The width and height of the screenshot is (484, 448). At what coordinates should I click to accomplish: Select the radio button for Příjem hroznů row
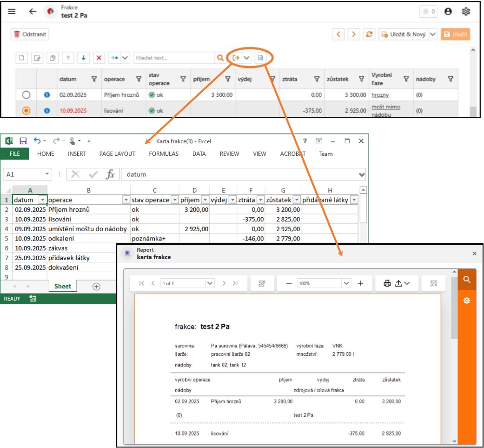click(27, 95)
